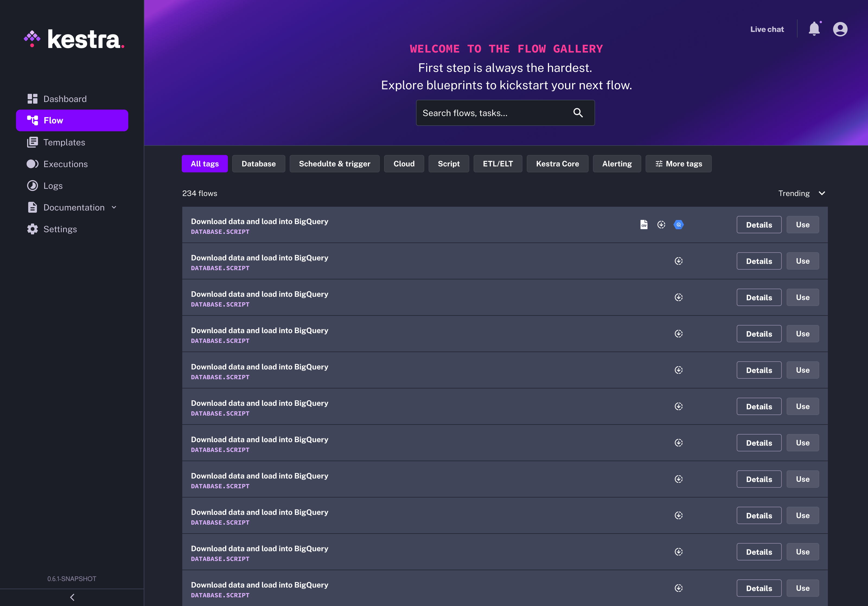Viewport: 868px width, 606px height.
Task: Click the Logs icon
Action: [33, 185]
